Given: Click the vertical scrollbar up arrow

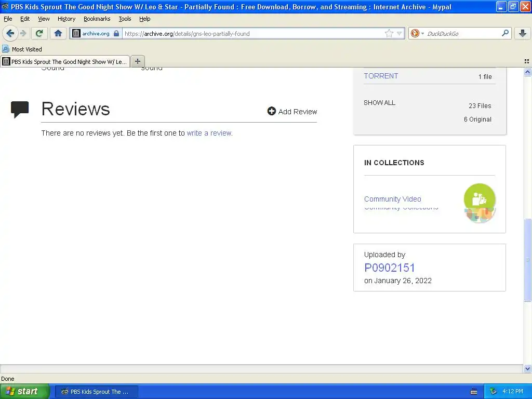Looking at the screenshot, I should click(527, 72).
